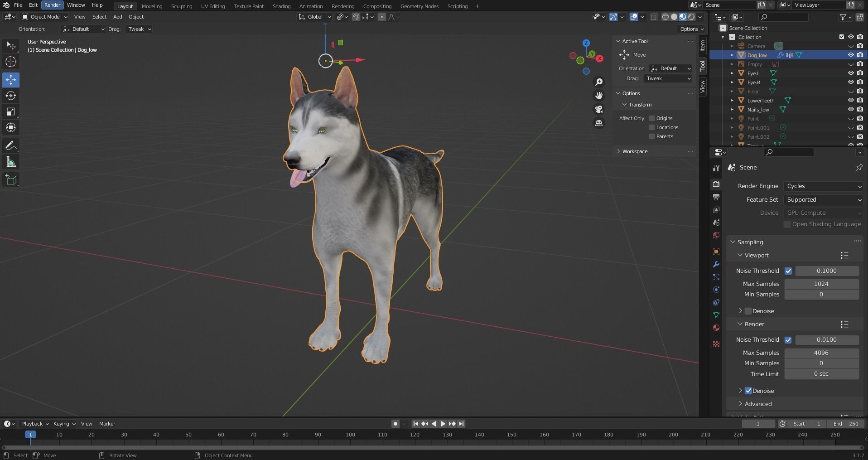Screen dimensions: 868x460
Task: Enable Affect Only Origins checkbox
Action: point(652,118)
